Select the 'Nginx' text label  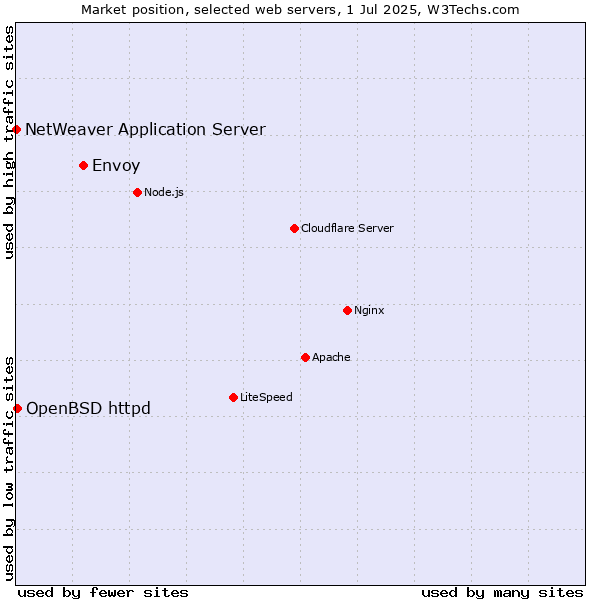click(x=369, y=310)
